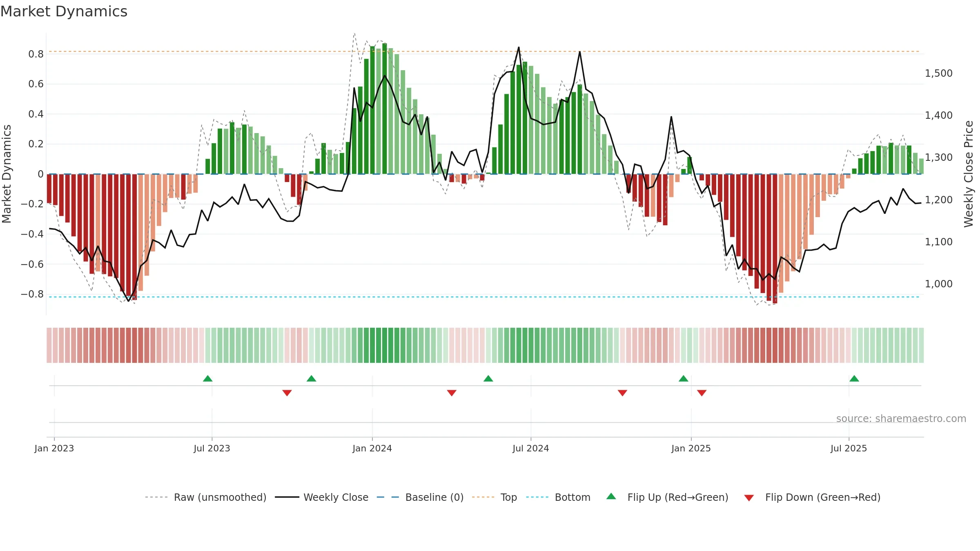980x551 pixels.
Task: Click the red Flip Down triangle in the legend
Action: 749,498
